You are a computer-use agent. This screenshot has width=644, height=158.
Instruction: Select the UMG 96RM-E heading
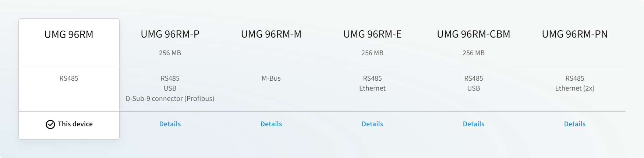coord(372,34)
